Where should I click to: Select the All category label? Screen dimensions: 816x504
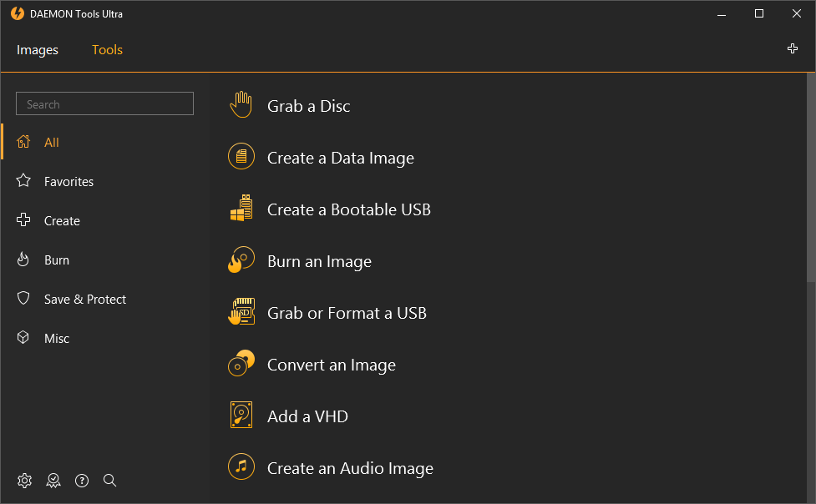(x=52, y=143)
